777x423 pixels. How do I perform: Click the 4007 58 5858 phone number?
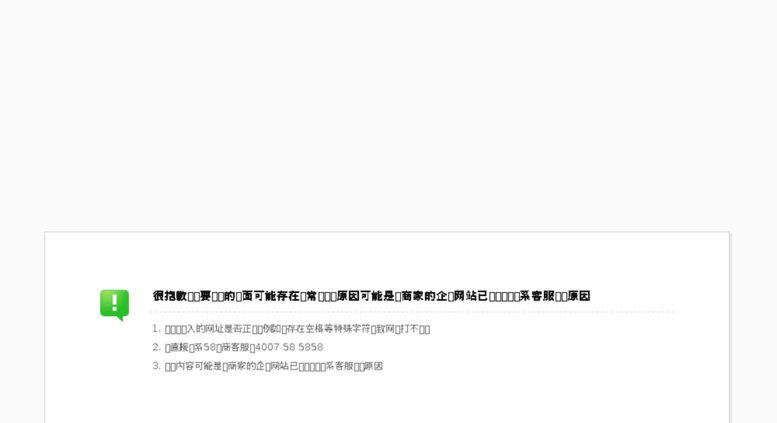pos(289,347)
